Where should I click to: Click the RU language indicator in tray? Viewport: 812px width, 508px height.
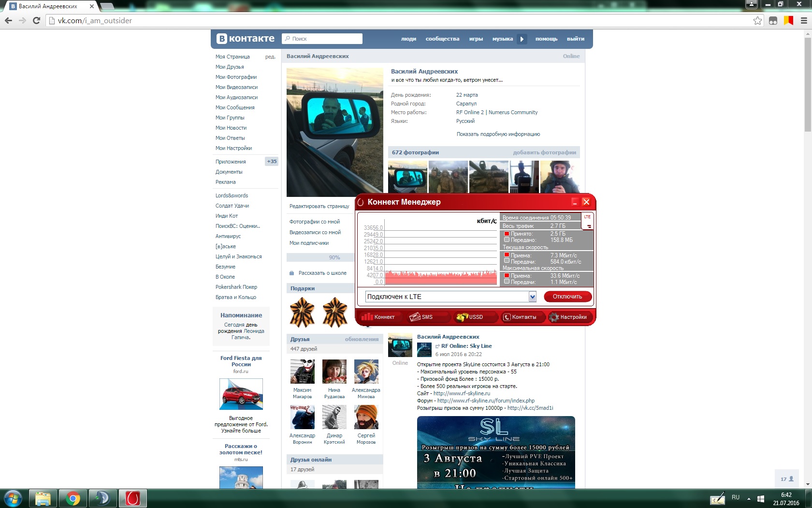pos(736,497)
